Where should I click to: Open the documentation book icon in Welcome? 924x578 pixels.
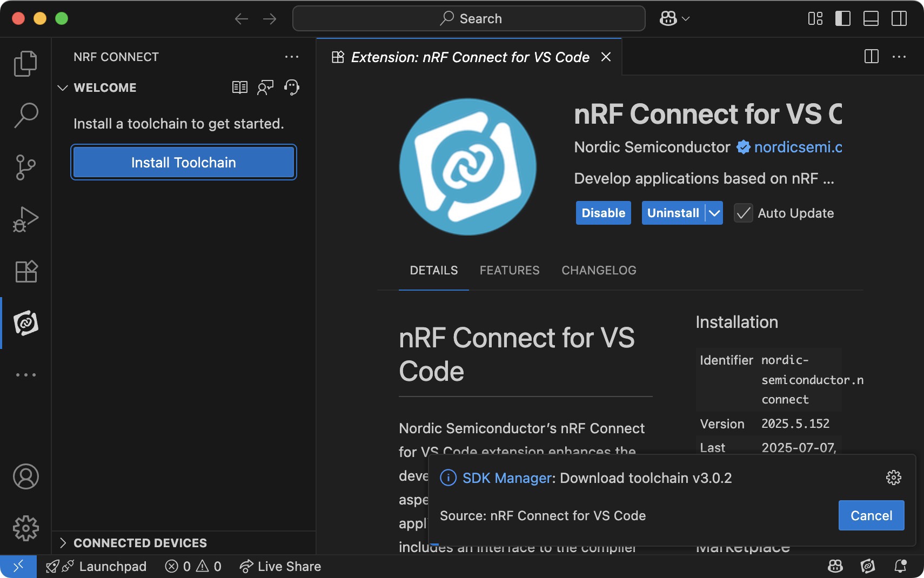click(240, 88)
